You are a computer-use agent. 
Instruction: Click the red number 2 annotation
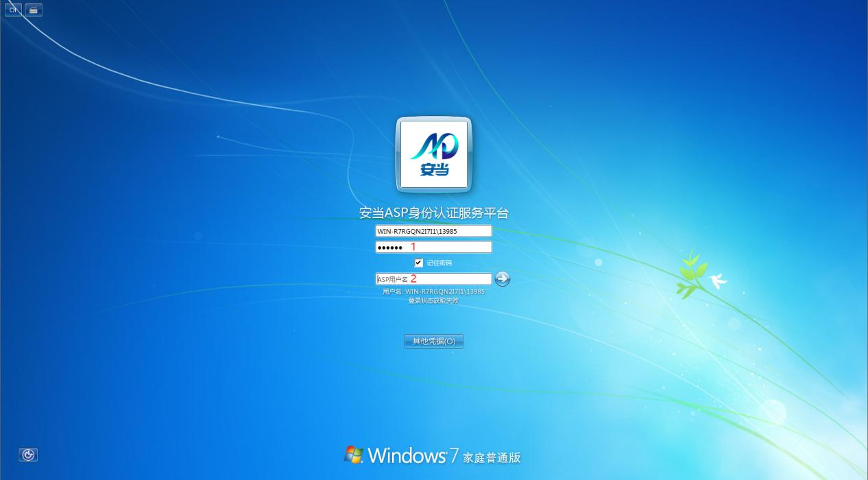[413, 279]
